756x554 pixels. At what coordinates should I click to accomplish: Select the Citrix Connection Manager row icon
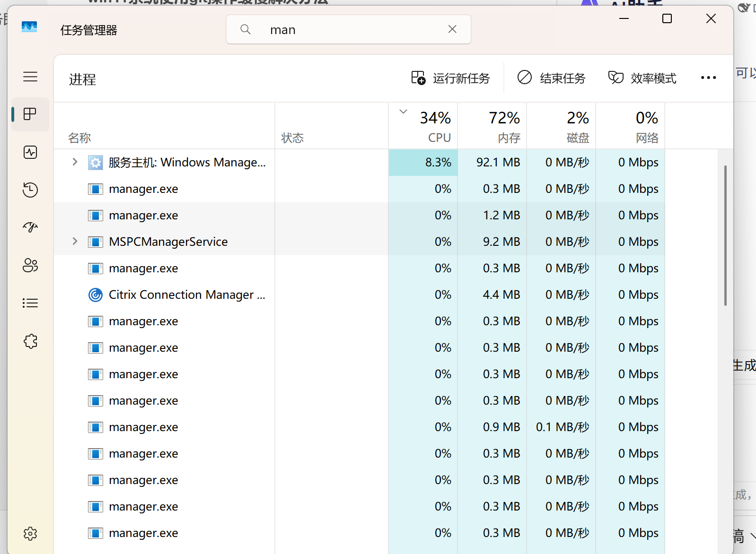pyautogui.click(x=96, y=294)
